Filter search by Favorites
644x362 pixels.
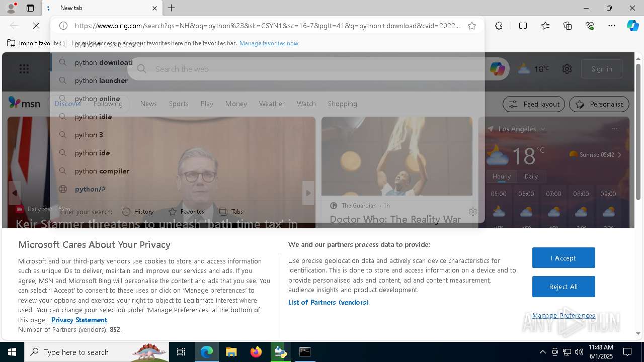(x=186, y=212)
